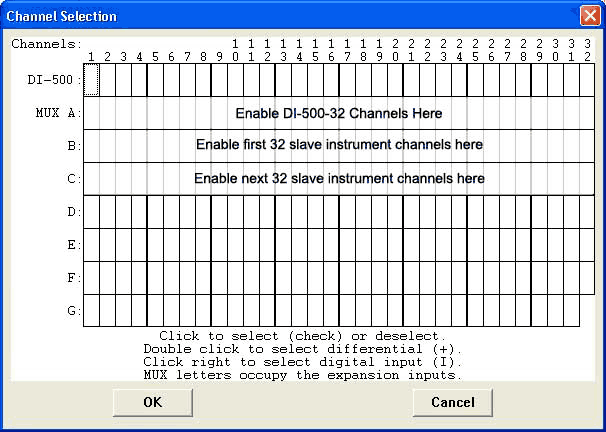Confirm channel selection with OK
The image size is (606, 432).
153,402
